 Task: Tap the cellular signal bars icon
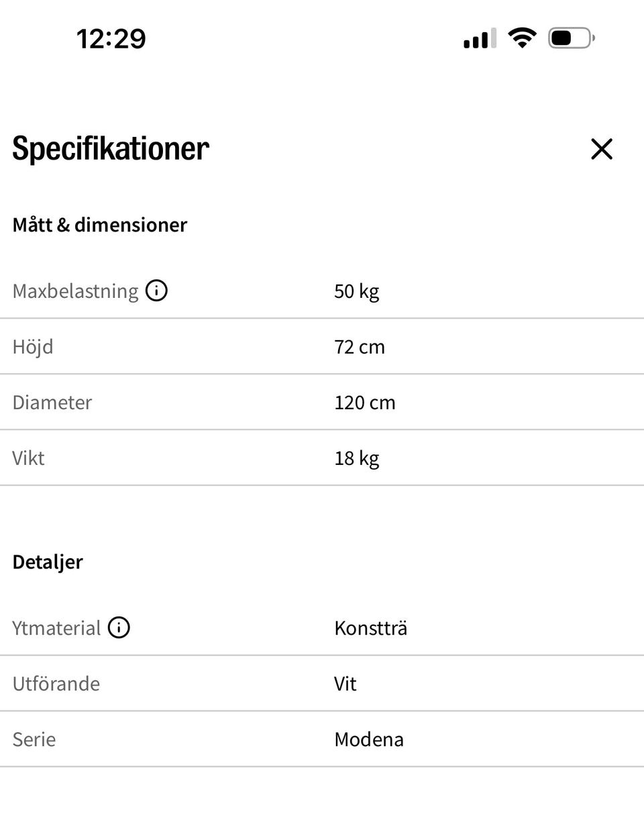coord(480,38)
